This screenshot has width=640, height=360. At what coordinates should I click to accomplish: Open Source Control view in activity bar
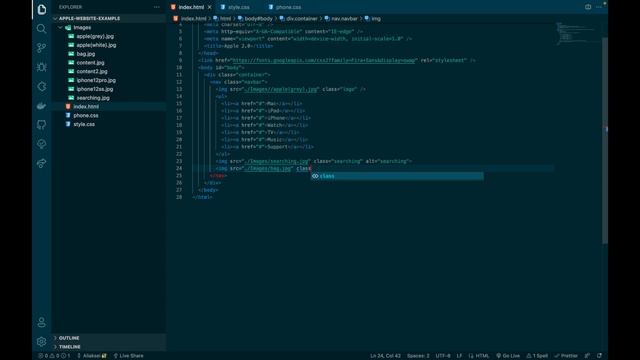42,48
